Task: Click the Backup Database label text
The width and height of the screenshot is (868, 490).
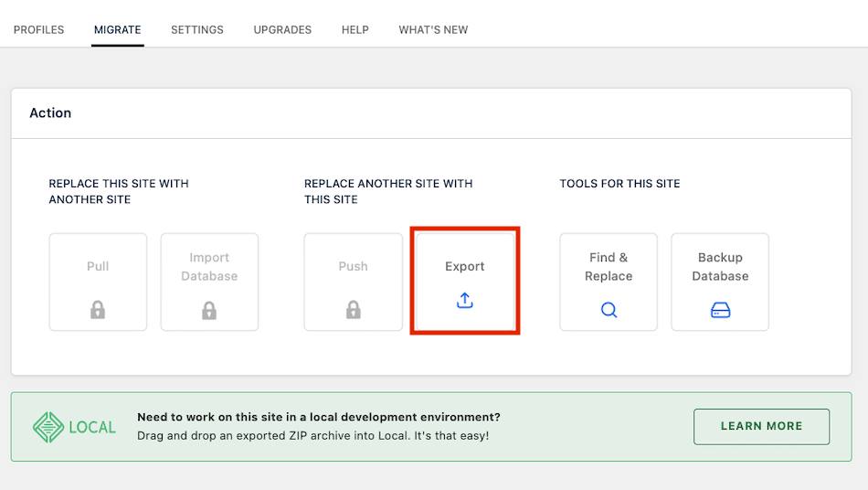Action: coord(720,267)
